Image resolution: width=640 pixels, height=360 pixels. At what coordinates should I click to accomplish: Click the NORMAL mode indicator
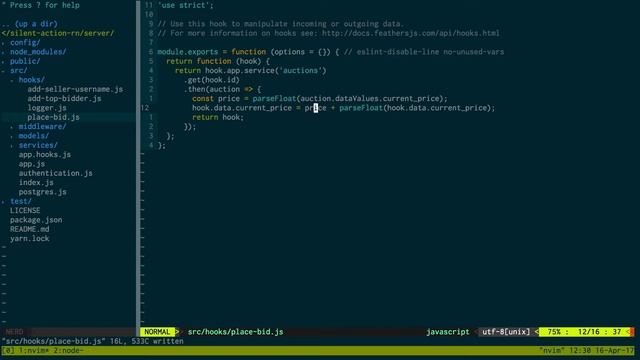click(157, 332)
